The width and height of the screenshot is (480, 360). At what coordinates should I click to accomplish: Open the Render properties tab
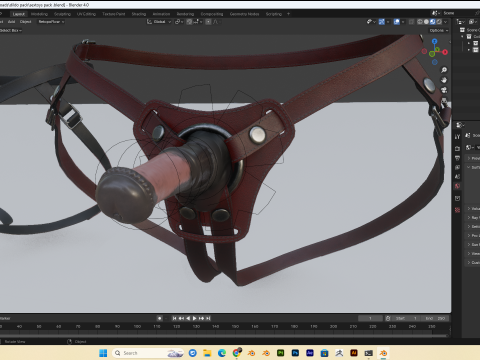[x=457, y=148]
